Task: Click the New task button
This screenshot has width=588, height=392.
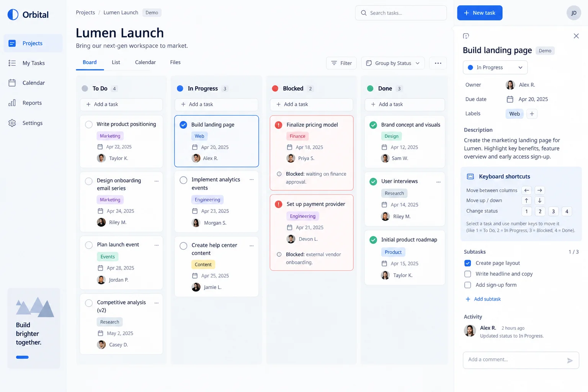Action: 480,13
